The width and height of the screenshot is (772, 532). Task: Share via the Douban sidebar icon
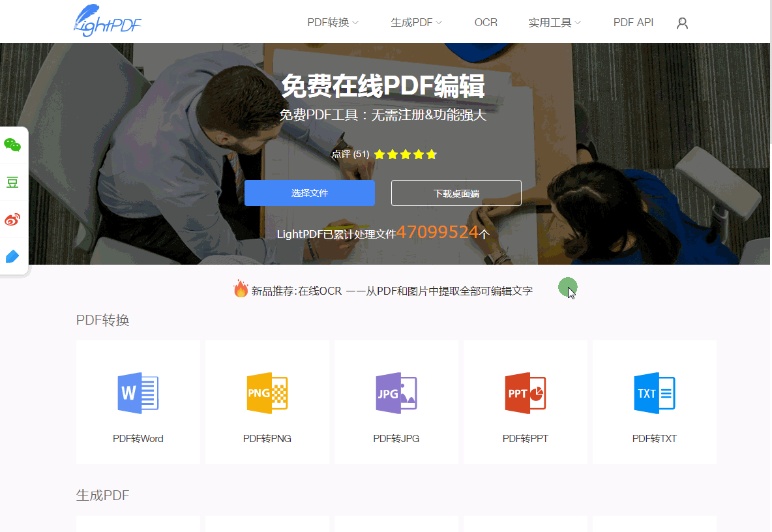tap(12, 182)
